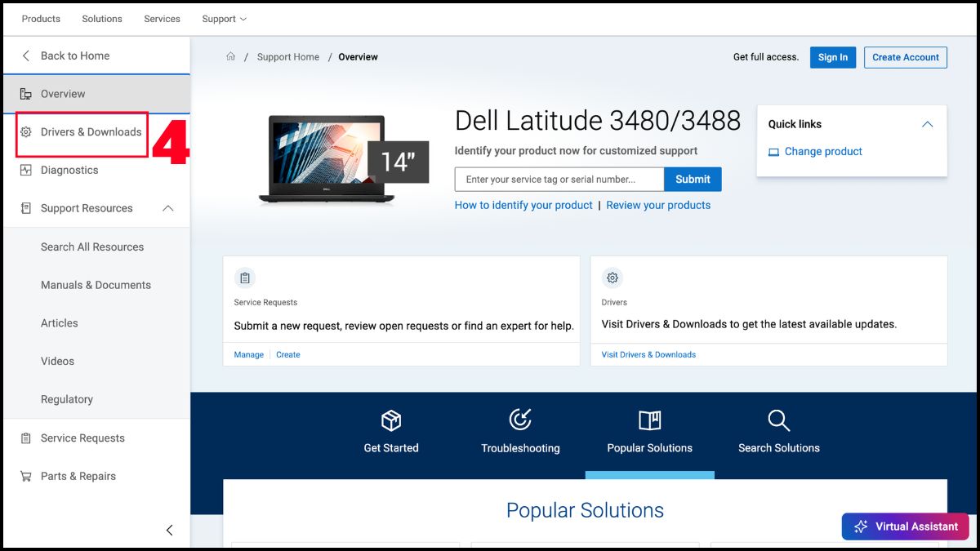Click the Manage service requests link

click(249, 355)
